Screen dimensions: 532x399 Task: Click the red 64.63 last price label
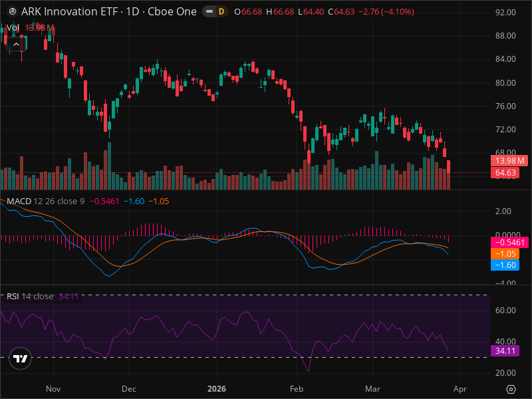click(x=505, y=173)
